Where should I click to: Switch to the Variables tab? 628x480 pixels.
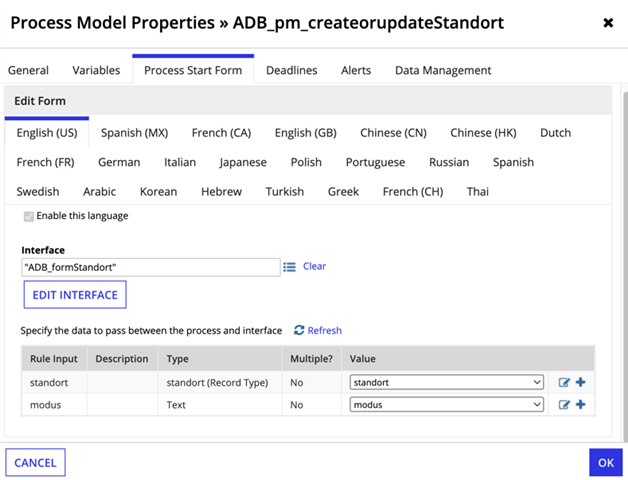[96, 70]
